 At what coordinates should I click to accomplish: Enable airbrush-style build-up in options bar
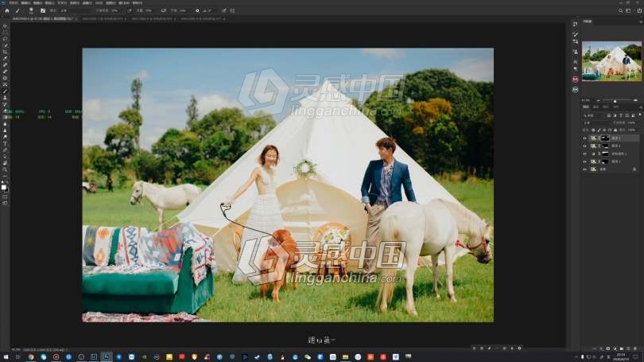164,10
